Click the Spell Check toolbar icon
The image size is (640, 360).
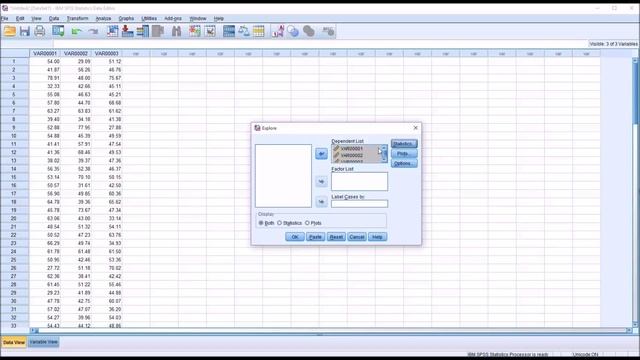[328, 31]
